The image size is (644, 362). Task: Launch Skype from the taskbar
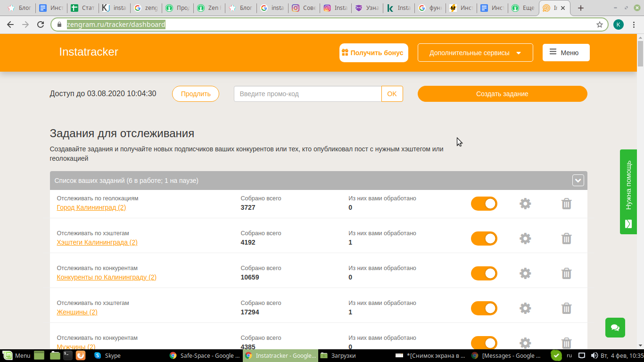pos(107,355)
